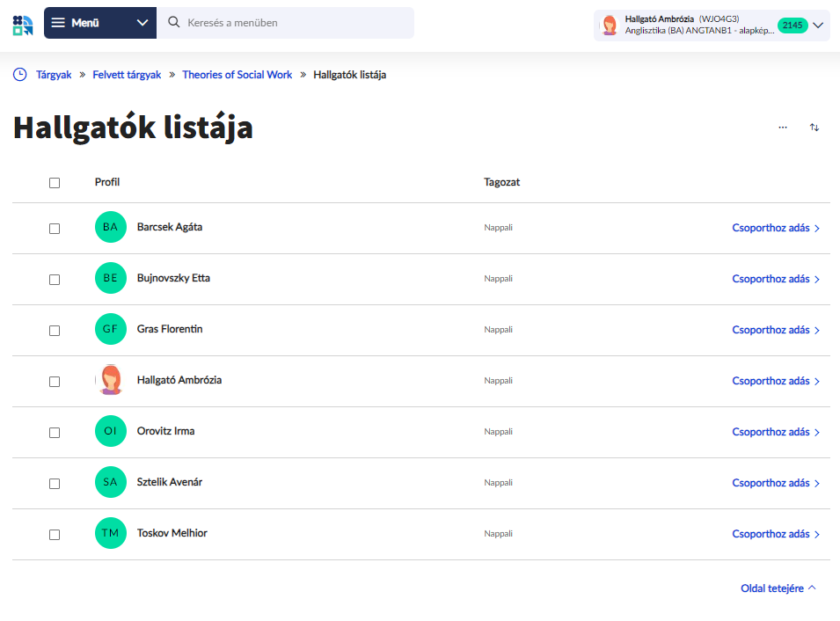Select the checkbox next to Sztelik Avenár
The width and height of the screenshot is (840, 621).
(x=55, y=484)
